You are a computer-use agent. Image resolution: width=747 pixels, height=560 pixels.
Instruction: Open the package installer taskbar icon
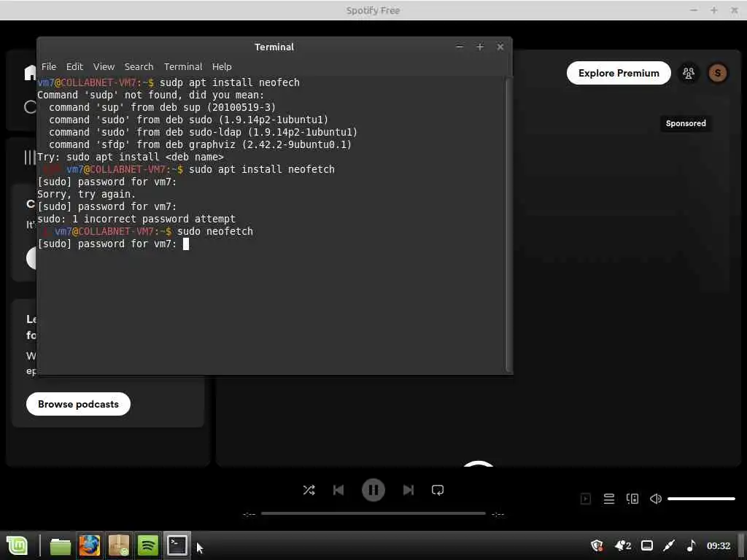tap(119, 545)
